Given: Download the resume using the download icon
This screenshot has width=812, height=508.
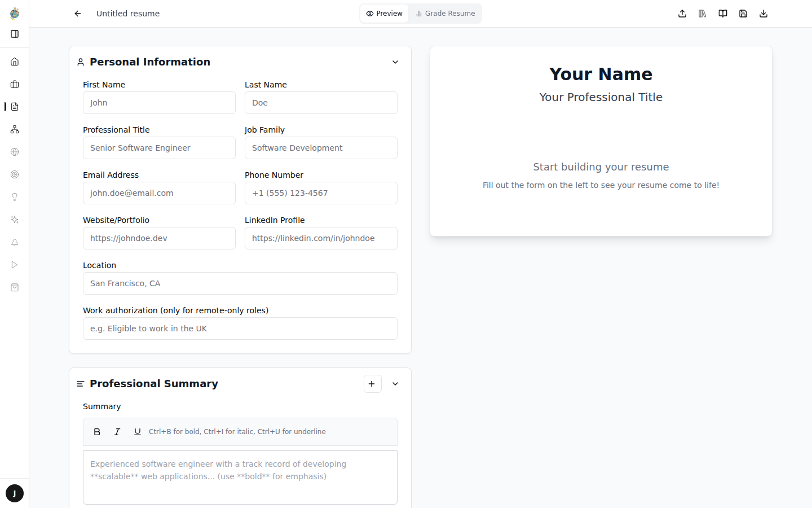Looking at the screenshot, I should tap(764, 14).
